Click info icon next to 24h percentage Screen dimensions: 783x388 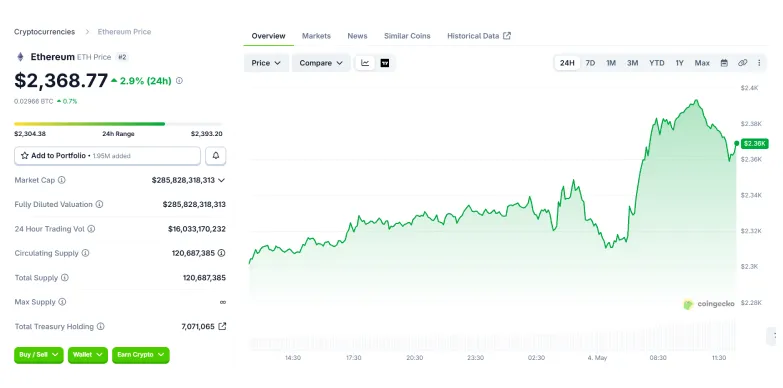click(x=179, y=80)
